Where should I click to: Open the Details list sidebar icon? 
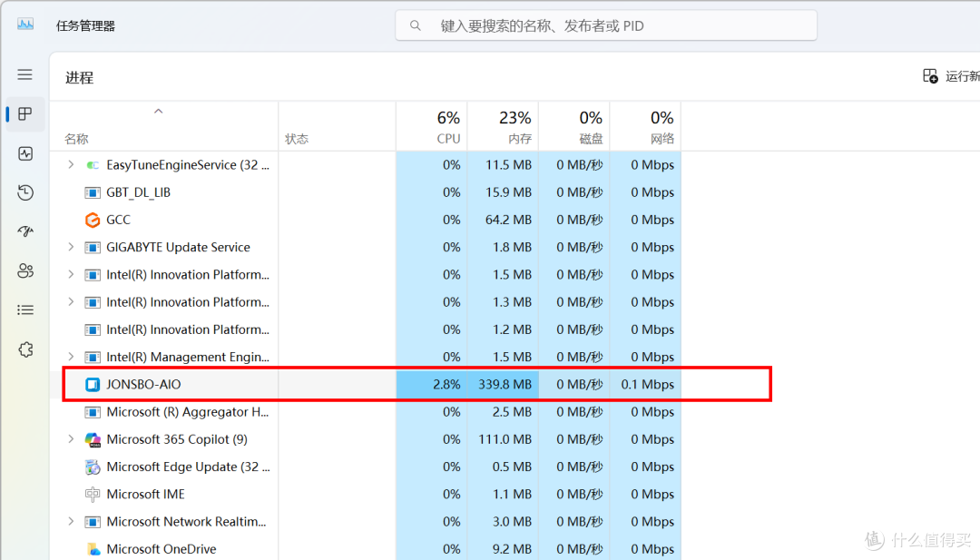[x=25, y=310]
